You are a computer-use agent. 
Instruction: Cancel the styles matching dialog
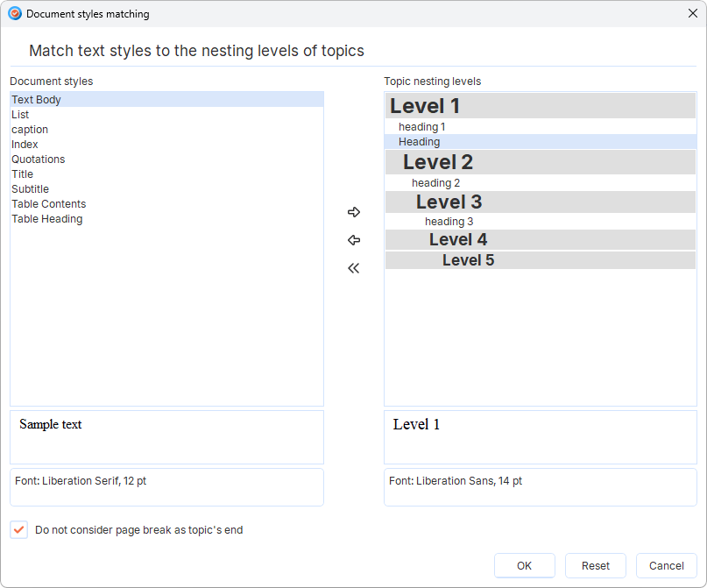tap(667, 565)
